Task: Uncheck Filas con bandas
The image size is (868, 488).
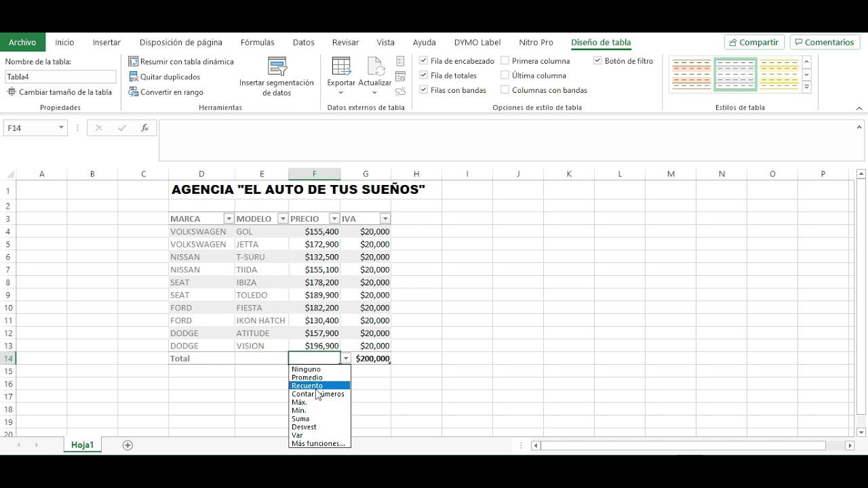Action: pos(424,89)
